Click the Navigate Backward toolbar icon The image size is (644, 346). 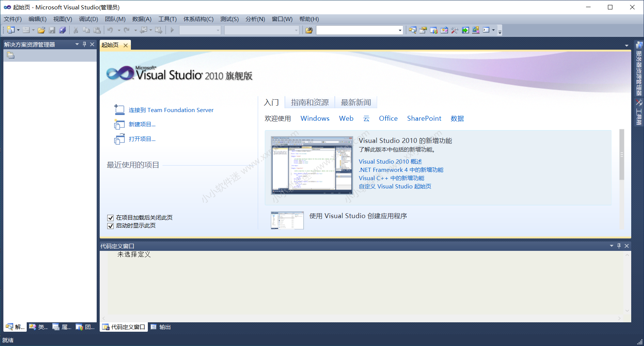143,30
